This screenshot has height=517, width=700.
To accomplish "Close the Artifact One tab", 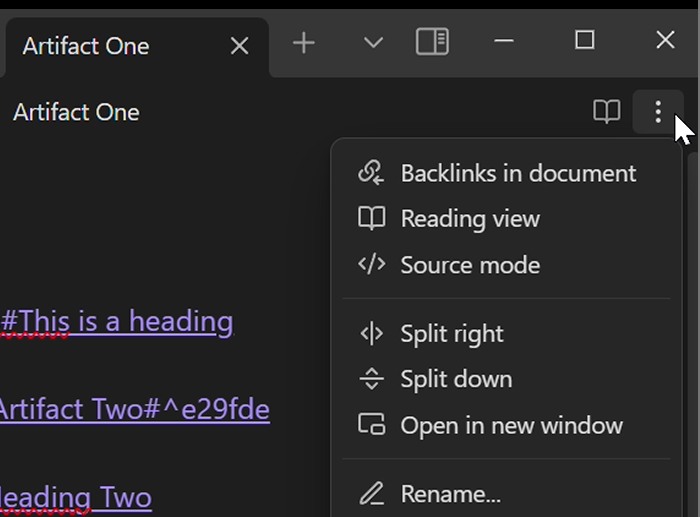I will (240, 46).
